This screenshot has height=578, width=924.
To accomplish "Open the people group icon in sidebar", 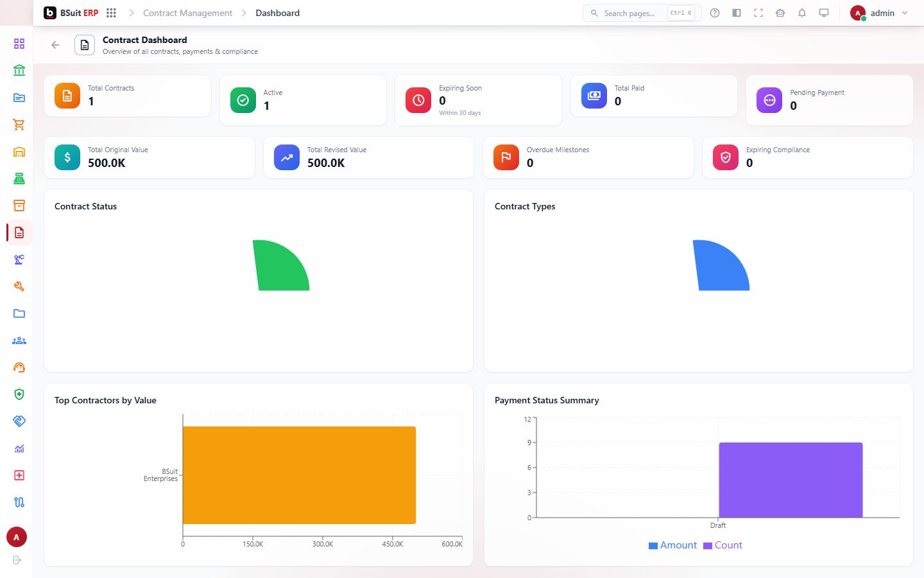I will pos(19,340).
